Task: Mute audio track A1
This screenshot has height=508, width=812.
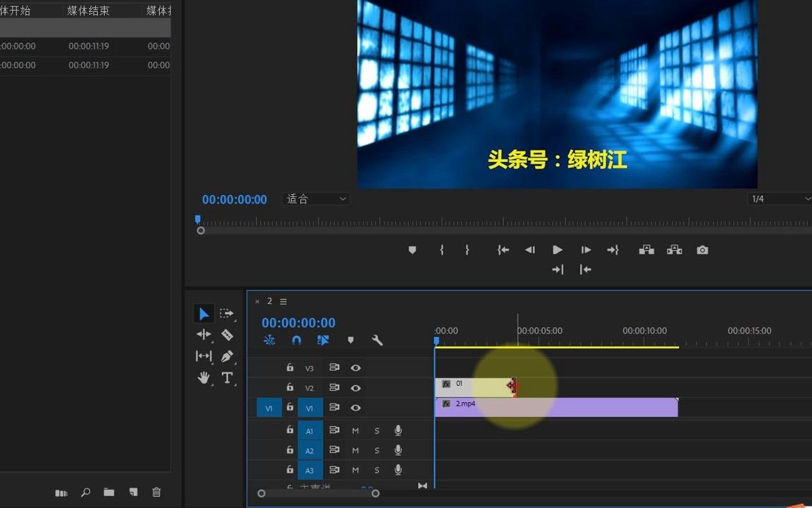Action: 356,429
